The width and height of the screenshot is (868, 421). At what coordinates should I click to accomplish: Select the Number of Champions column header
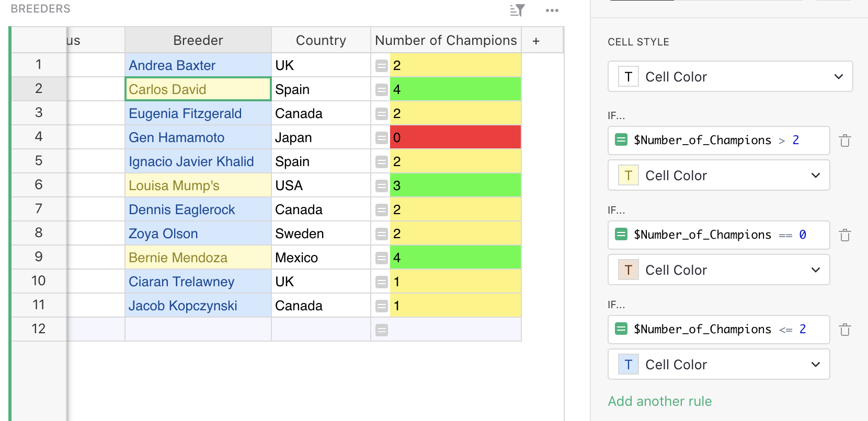(x=446, y=40)
